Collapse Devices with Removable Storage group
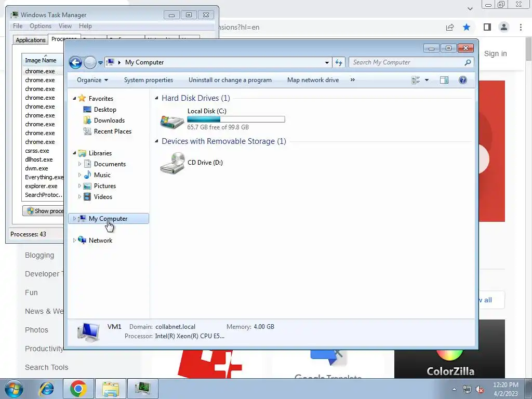Viewport: 532px width, 399px height. pos(156,141)
